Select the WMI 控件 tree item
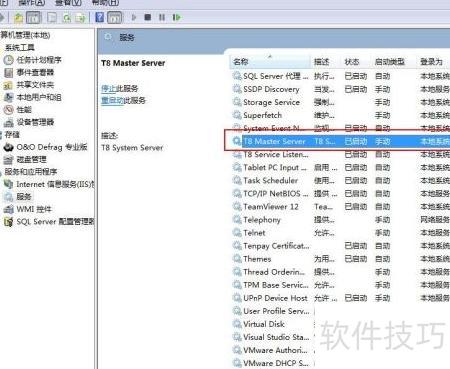This screenshot has height=369, width=450. pyautogui.click(x=34, y=209)
